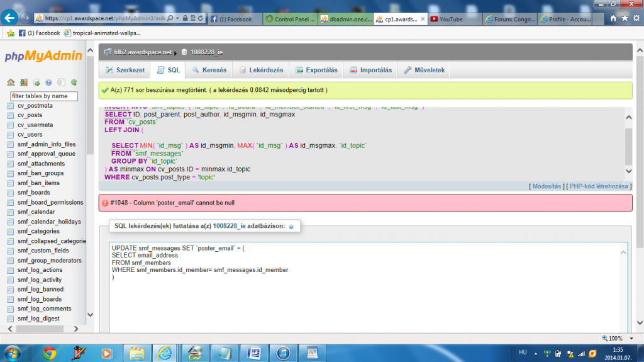Open the Műveletek tab
The width and height of the screenshot is (644, 362).
coord(424,70)
